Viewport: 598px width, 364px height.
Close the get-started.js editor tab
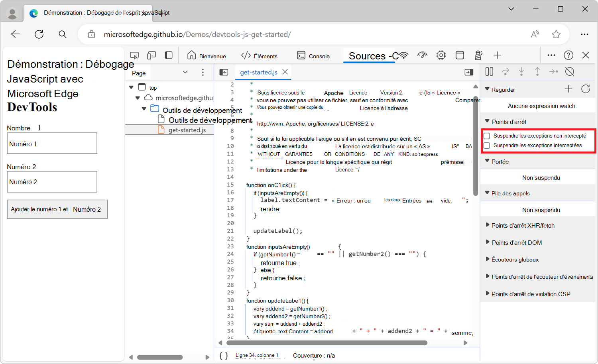[285, 72]
